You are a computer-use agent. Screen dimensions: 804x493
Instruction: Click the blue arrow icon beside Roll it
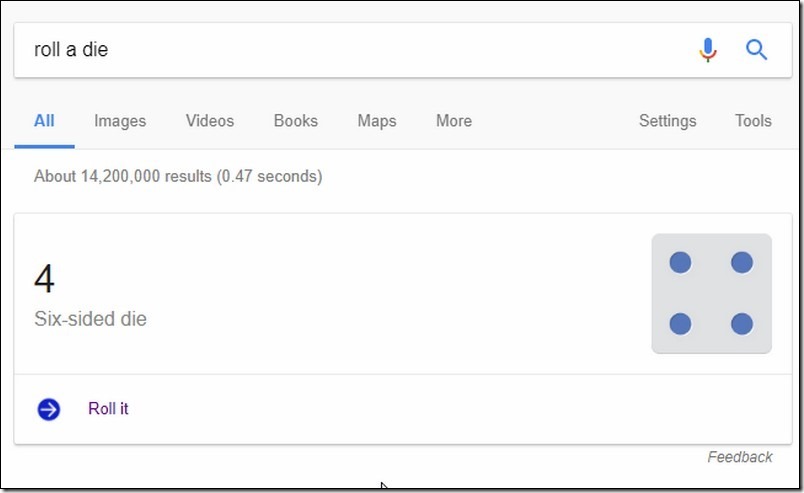coord(49,409)
